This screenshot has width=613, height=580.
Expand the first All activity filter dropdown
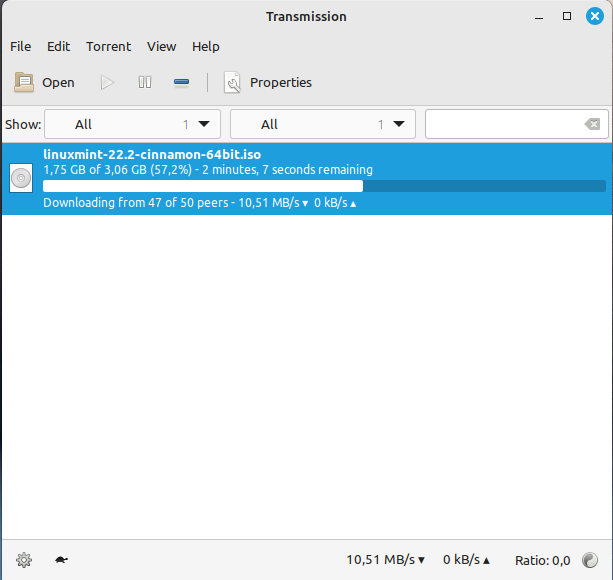point(132,124)
